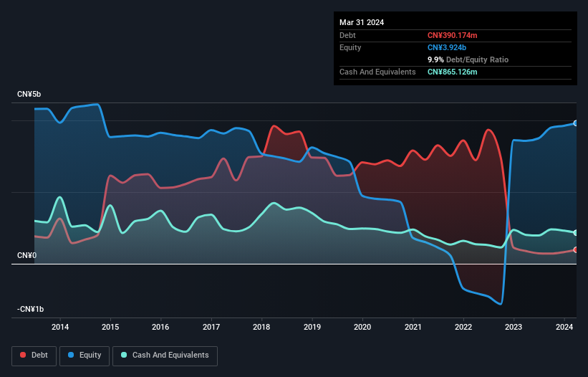Click the 2021 x-axis label
This screenshot has width=588, height=377.
413,327
